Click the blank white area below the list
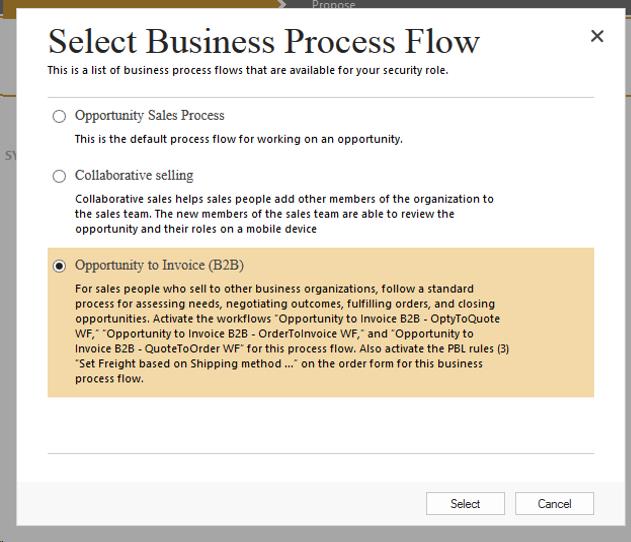 point(321,425)
